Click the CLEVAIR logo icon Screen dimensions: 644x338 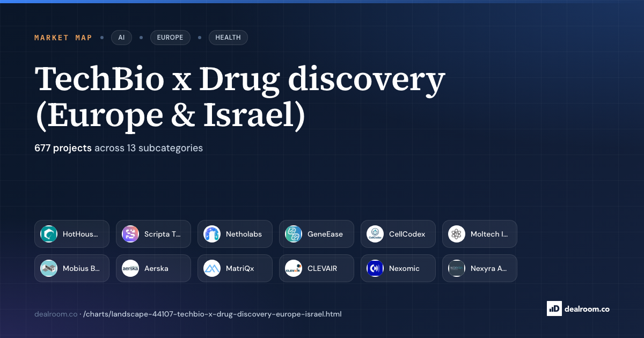tap(294, 268)
